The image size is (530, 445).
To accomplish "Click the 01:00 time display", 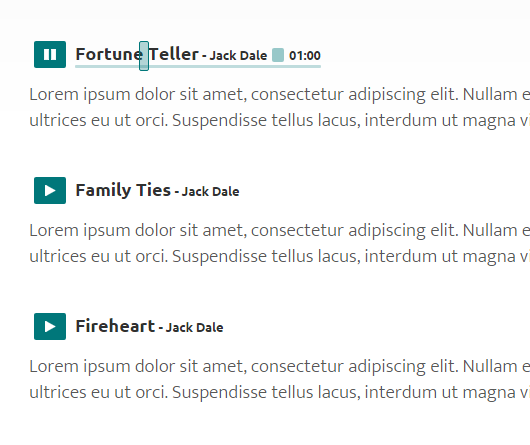I will 305,55.
